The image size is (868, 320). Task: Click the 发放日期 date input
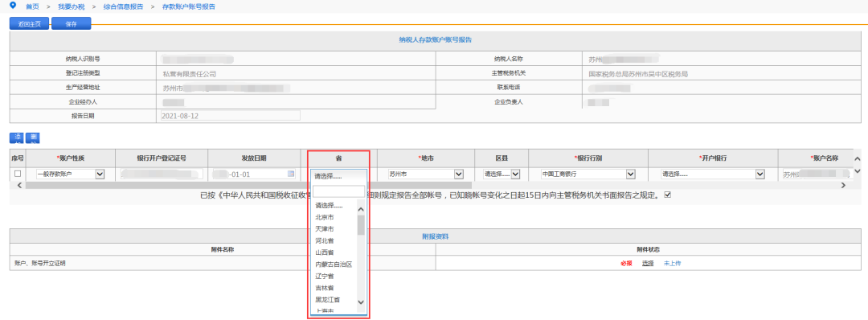point(255,174)
